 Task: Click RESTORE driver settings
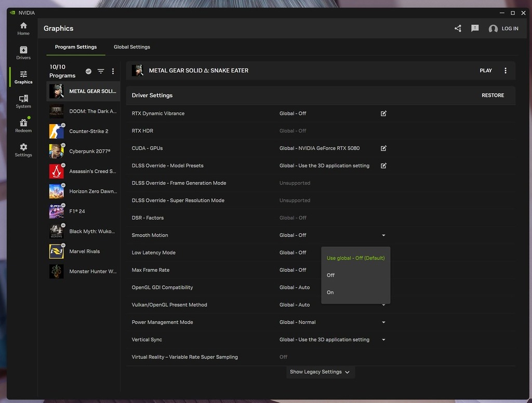click(x=493, y=96)
